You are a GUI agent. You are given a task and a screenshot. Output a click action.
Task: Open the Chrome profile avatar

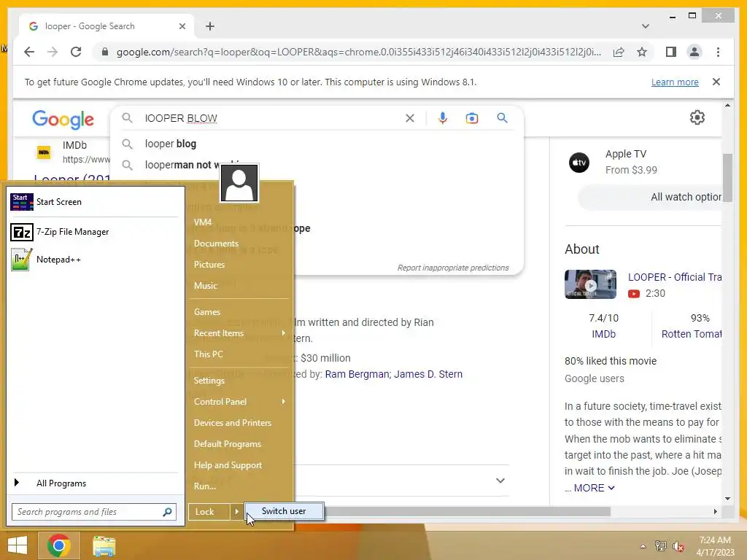click(x=694, y=52)
